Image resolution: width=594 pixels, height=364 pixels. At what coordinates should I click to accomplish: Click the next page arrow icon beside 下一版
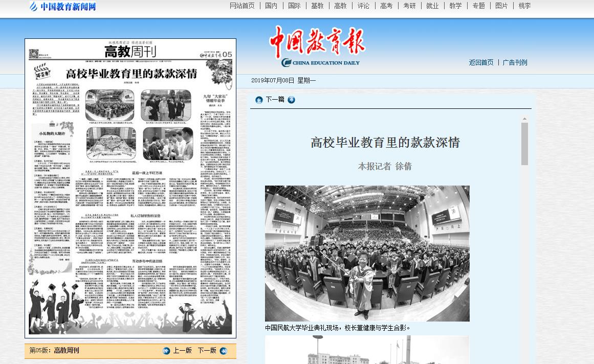[x=223, y=351]
